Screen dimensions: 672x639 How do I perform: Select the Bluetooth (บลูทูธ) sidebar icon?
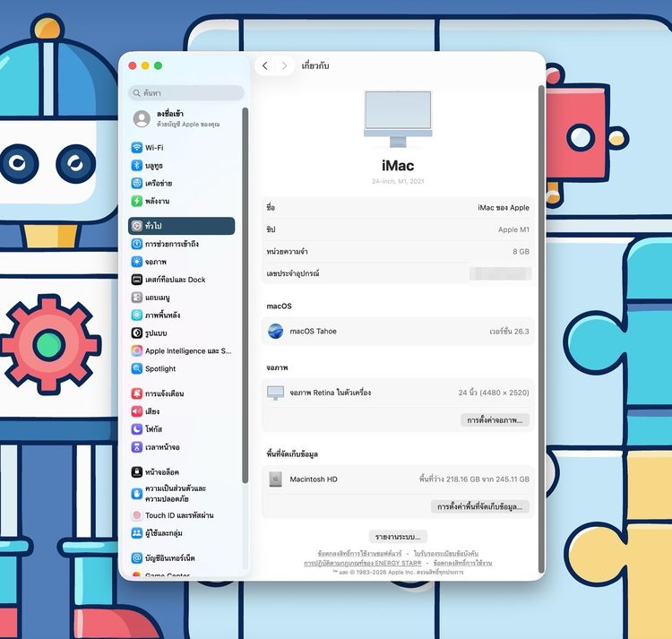[137, 166]
